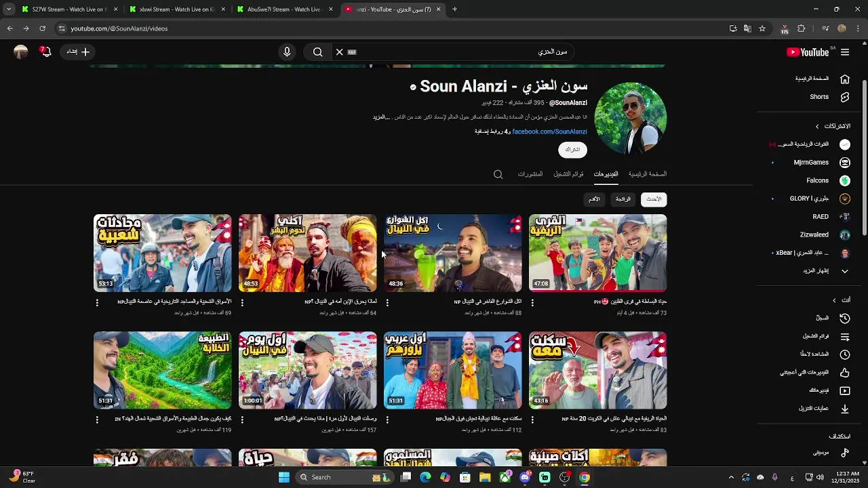Expand "إظهار المزيد" in subscriptions list
868x488 pixels.
(x=816, y=271)
